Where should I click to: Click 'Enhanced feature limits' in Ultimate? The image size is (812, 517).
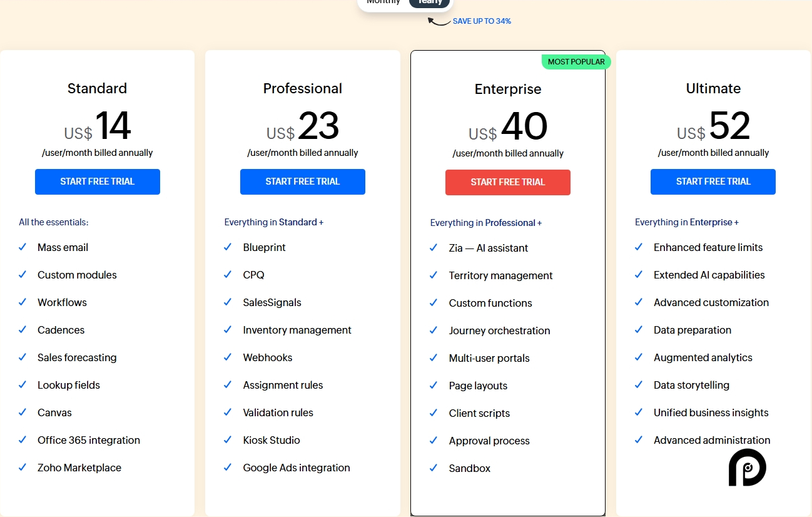click(708, 247)
